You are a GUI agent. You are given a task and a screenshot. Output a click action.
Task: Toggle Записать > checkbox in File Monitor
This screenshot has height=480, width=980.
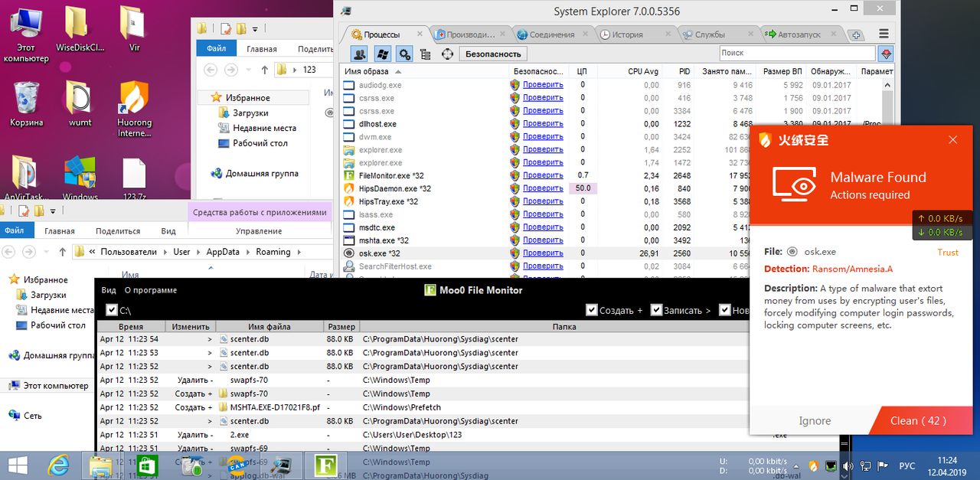[656, 310]
